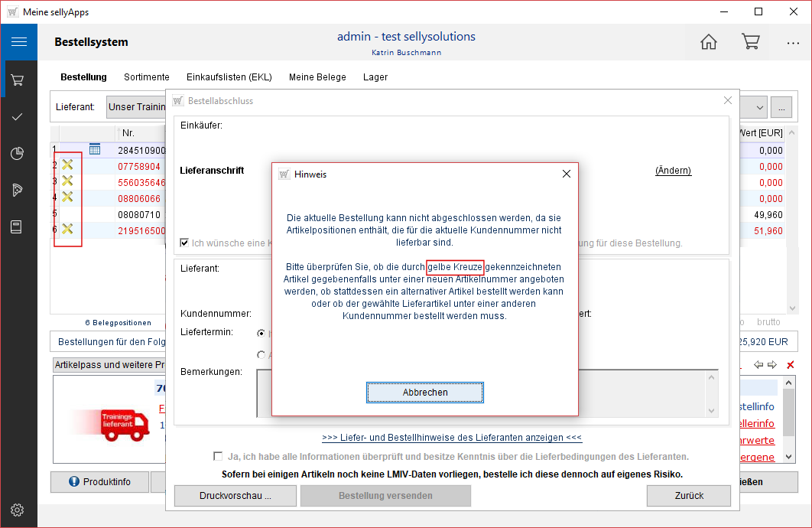Open the three-dots overflow menu in header
Screen dimensions: 812x528
tap(793, 43)
